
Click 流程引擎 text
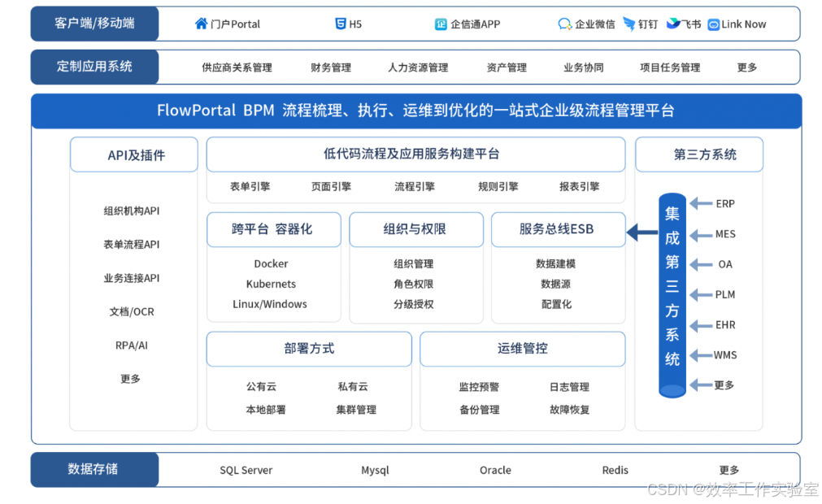(x=415, y=186)
